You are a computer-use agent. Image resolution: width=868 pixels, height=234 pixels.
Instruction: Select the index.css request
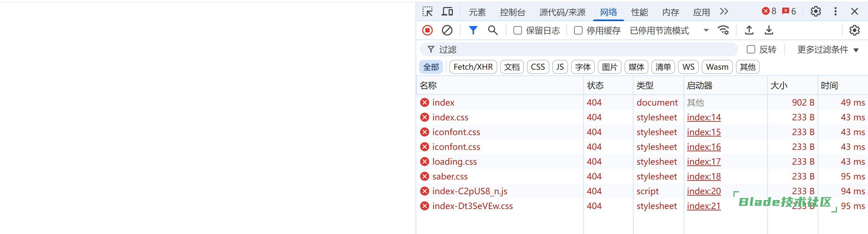(642, 117)
